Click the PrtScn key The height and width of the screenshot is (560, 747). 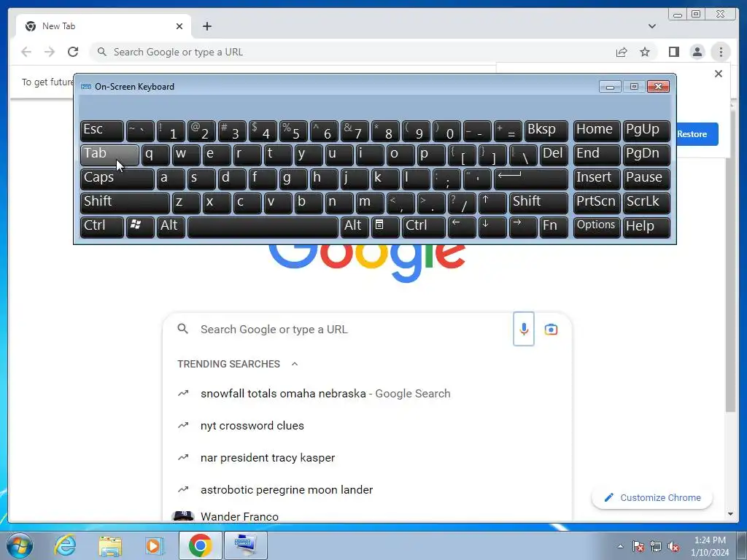[597, 203]
